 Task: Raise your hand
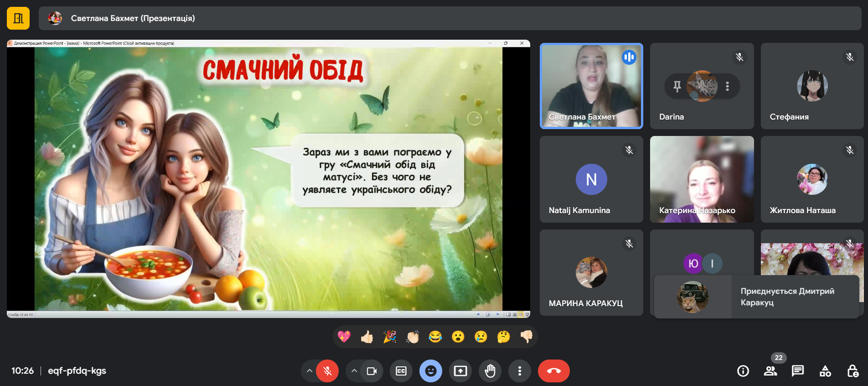pyautogui.click(x=490, y=371)
